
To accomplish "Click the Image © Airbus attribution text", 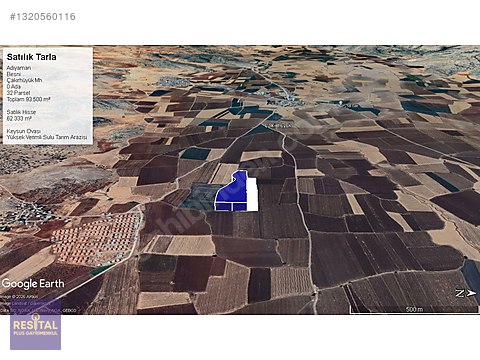I will (19, 296).
